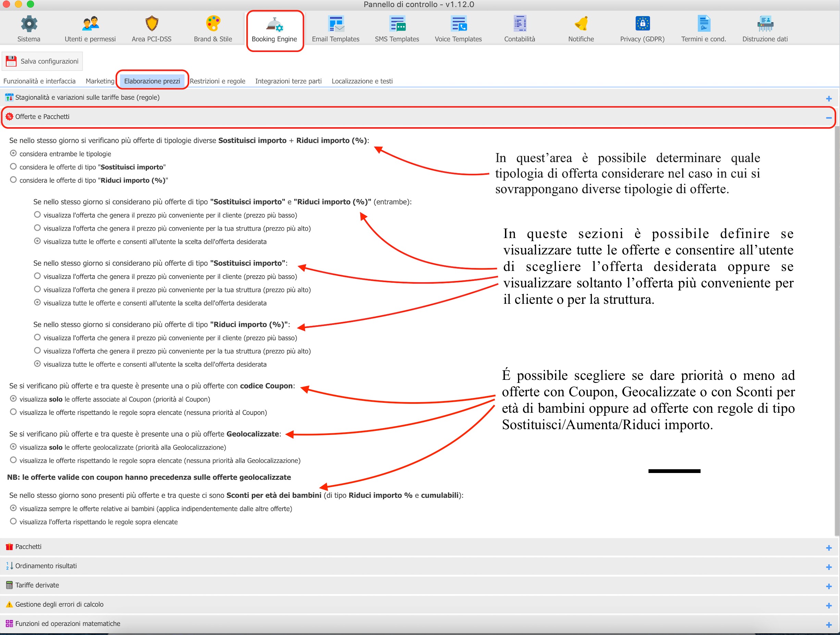
Task: Click Salva configurazioni button
Action: [x=42, y=62]
